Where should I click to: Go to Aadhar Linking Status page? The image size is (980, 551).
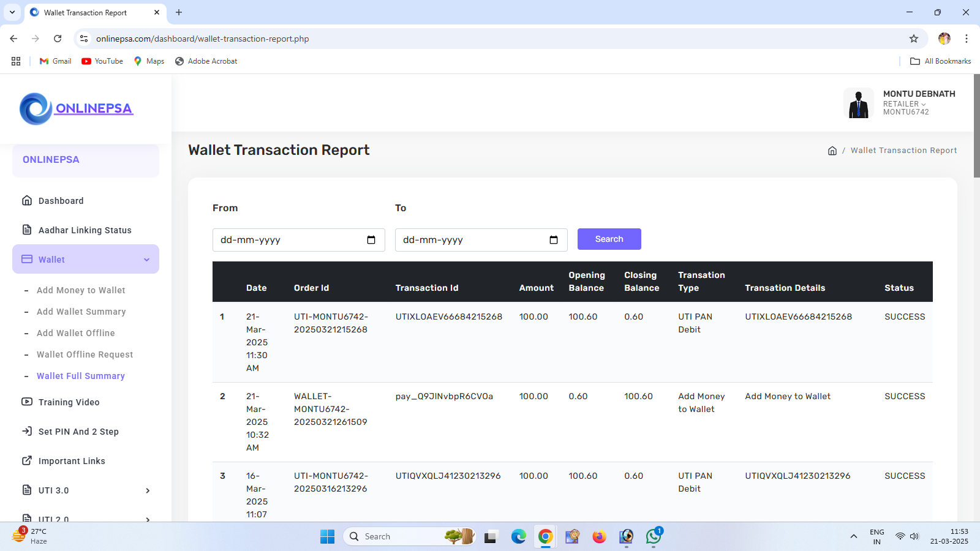85,230
